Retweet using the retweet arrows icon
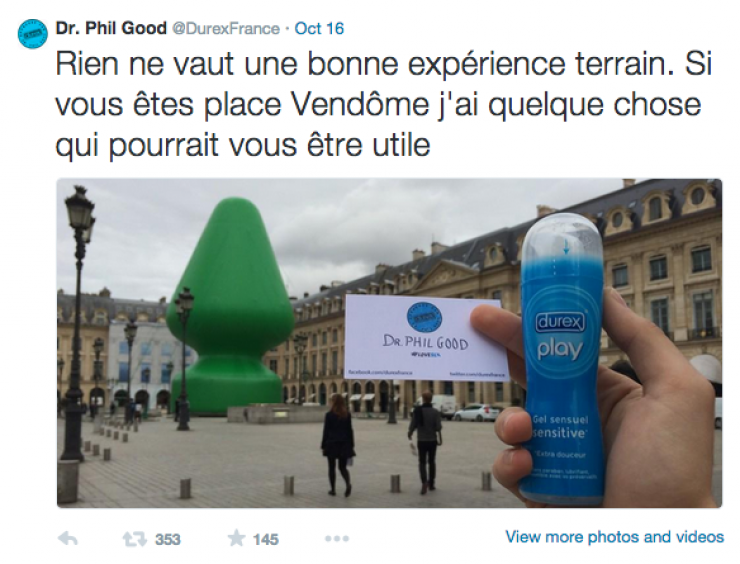This screenshot has width=740, height=564. tap(135, 539)
